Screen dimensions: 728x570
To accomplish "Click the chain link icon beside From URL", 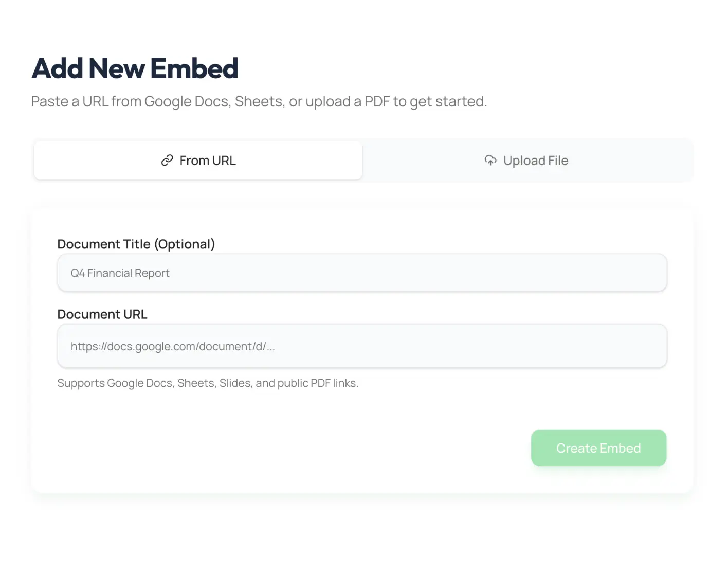I will click(166, 160).
